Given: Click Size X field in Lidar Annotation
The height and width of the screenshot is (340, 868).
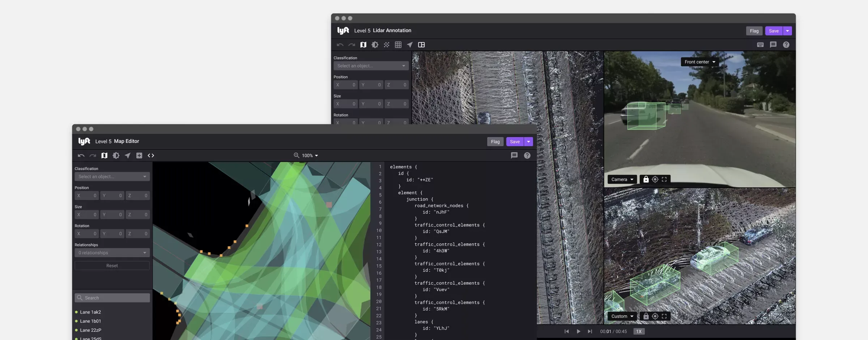Looking at the screenshot, I should (346, 104).
